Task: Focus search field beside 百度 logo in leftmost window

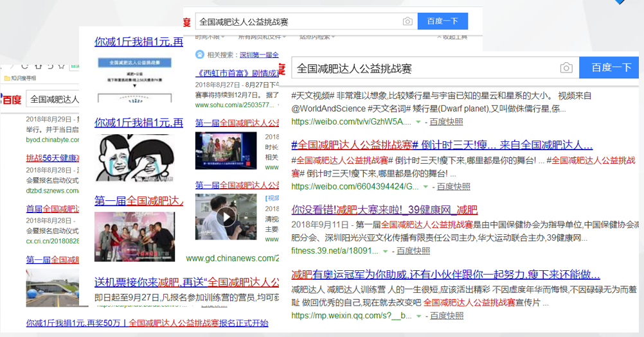Action: tap(53, 99)
